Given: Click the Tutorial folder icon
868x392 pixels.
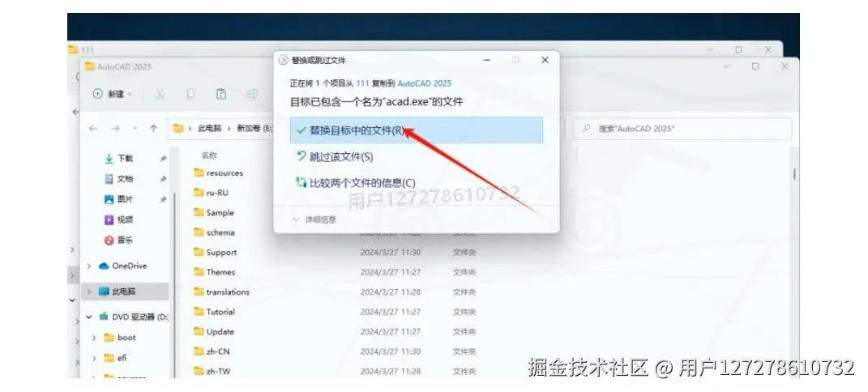Looking at the screenshot, I should pos(199,311).
